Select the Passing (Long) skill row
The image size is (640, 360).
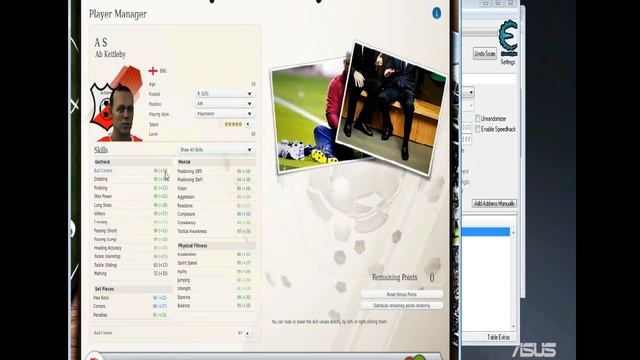[x=131, y=240]
